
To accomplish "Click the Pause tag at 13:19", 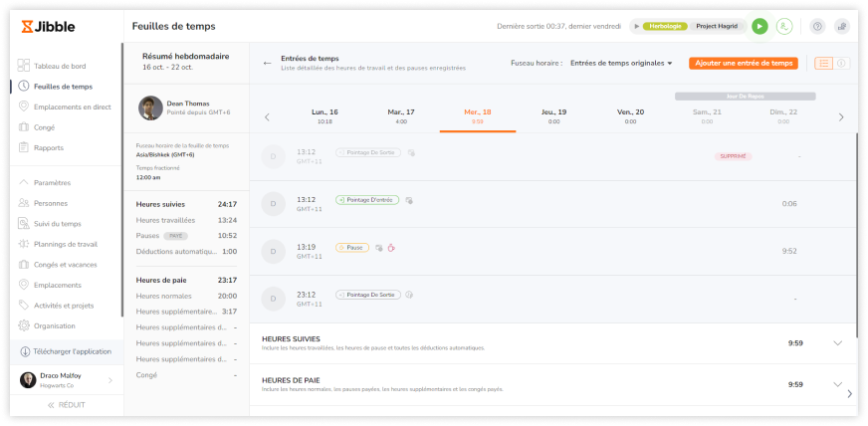I will 352,248.
